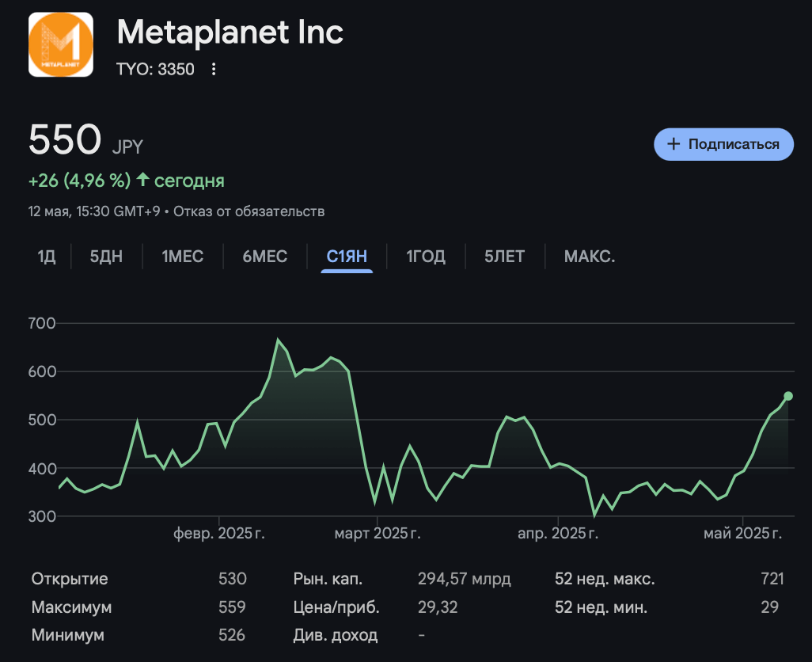This screenshot has width=812, height=662.
Task: Click the Metaplanet orange logo icon
Action: [x=61, y=44]
